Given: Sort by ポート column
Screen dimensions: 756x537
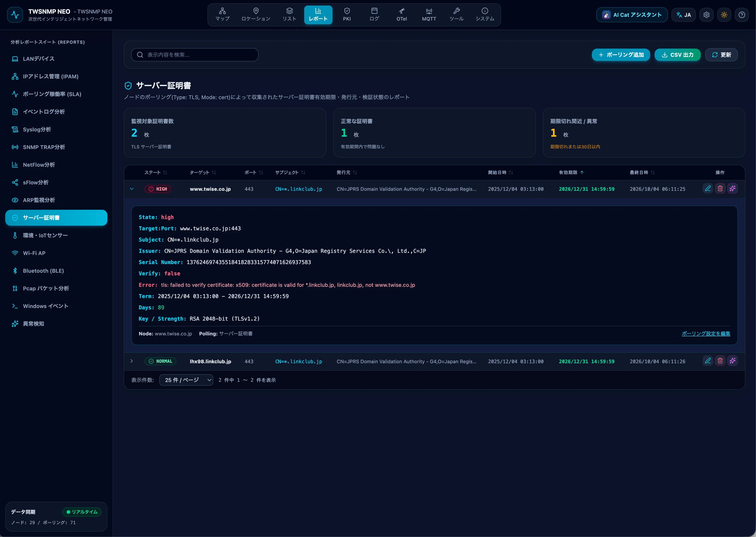Looking at the screenshot, I should coord(254,173).
